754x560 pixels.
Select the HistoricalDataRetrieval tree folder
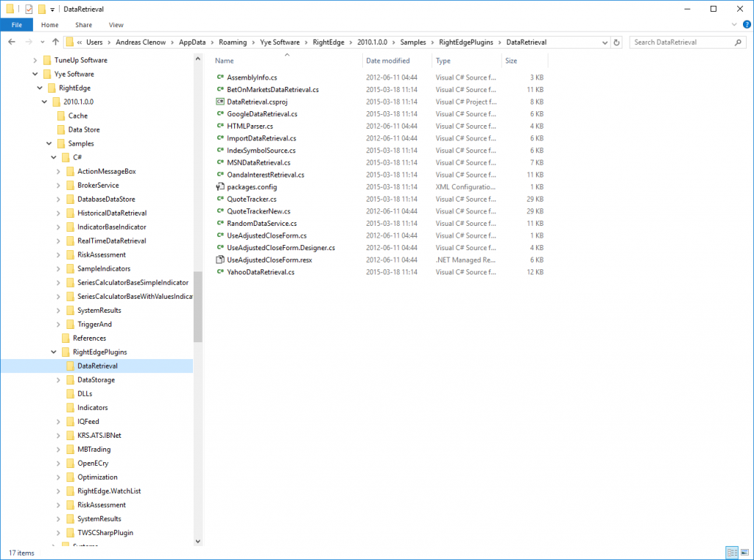pyautogui.click(x=112, y=213)
